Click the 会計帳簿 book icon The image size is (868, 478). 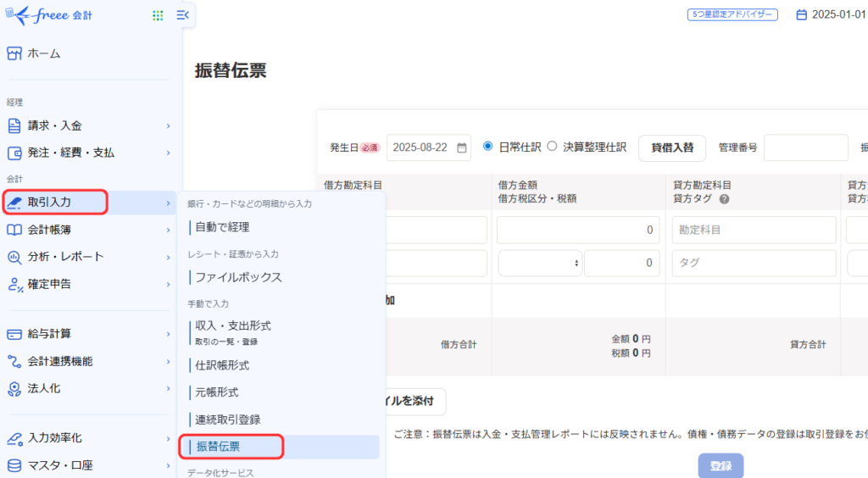[x=14, y=230]
